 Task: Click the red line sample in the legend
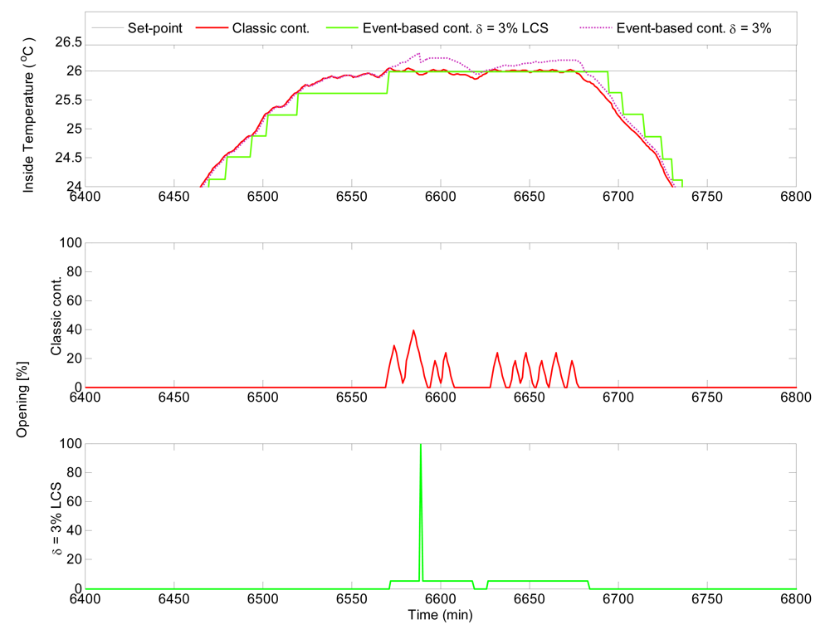coord(212,28)
